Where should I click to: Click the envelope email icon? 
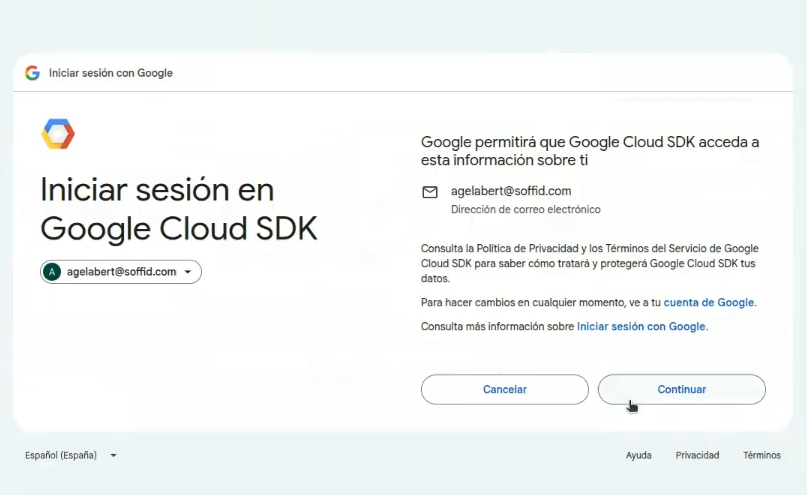430,192
